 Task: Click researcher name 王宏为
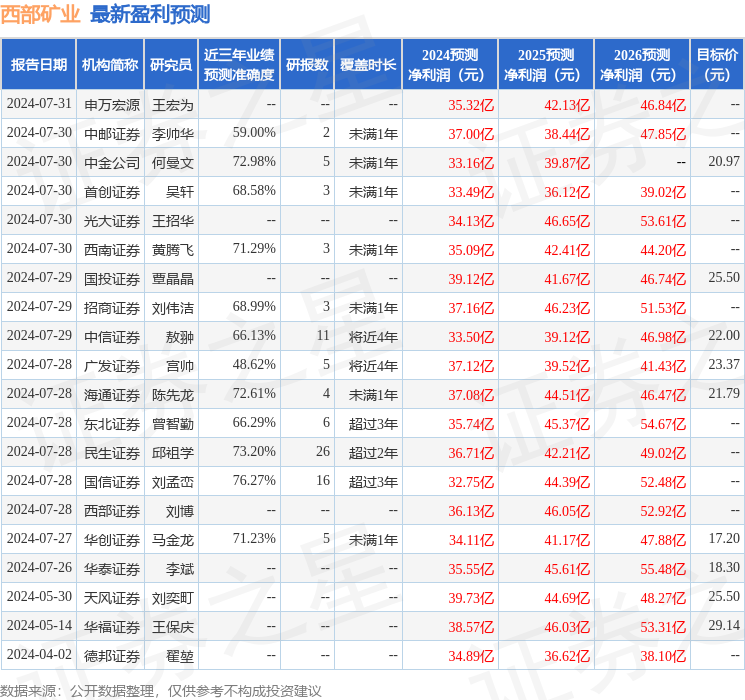173,105
